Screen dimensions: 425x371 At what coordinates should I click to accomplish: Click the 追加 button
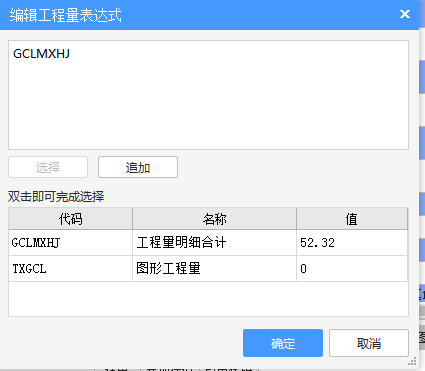[138, 167]
